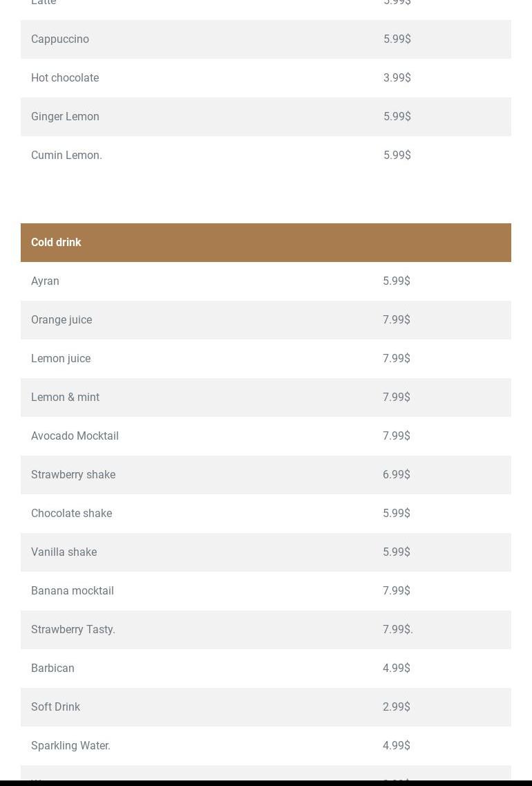532x786 pixels.
Task: Select the Chocolate shake row
Action: [x=71, y=514]
